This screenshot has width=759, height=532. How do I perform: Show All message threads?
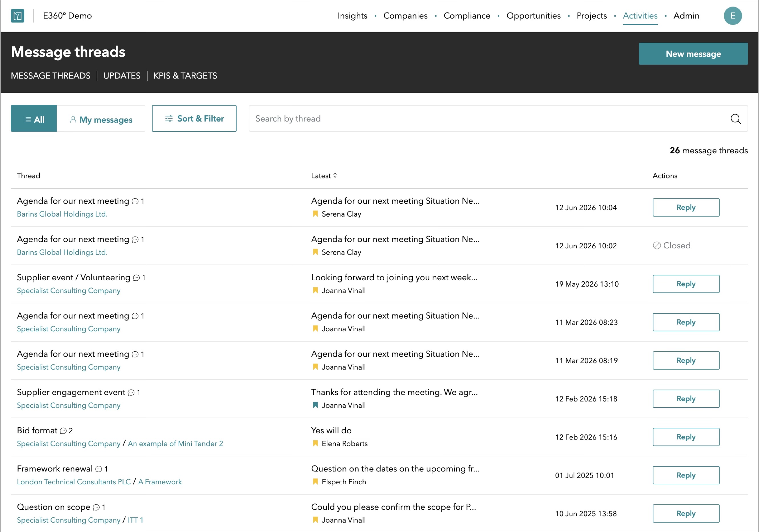coord(34,119)
